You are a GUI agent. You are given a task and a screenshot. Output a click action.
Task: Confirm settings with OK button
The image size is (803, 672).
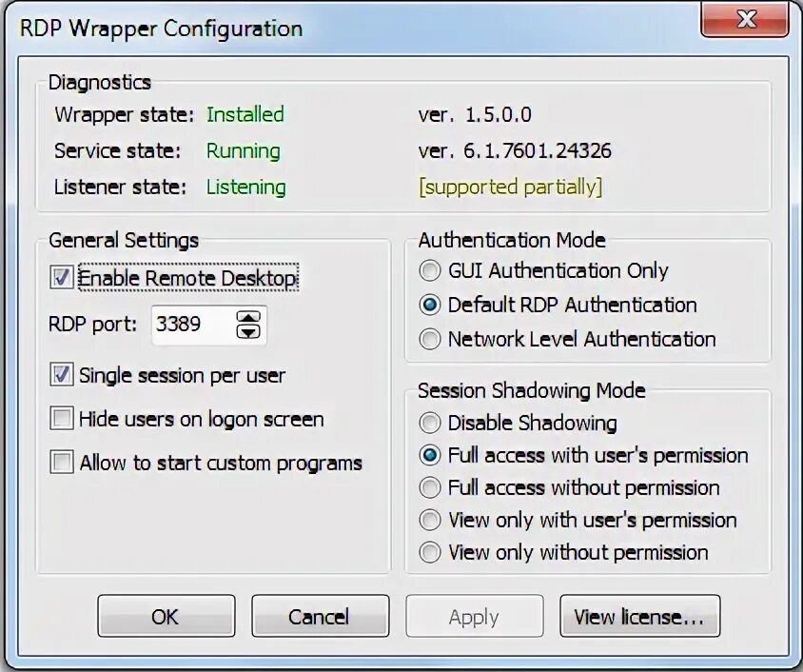coord(166,616)
